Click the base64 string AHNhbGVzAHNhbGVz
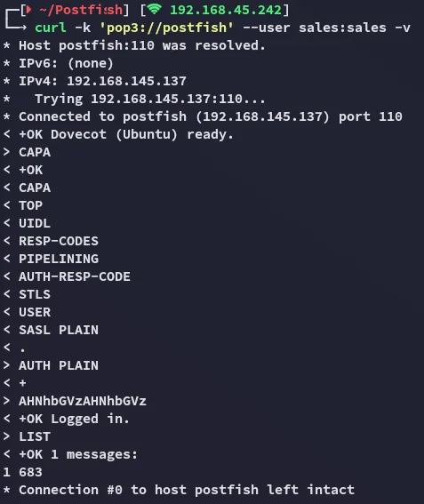Image resolution: width=424 pixels, height=504 pixels. tap(83, 401)
